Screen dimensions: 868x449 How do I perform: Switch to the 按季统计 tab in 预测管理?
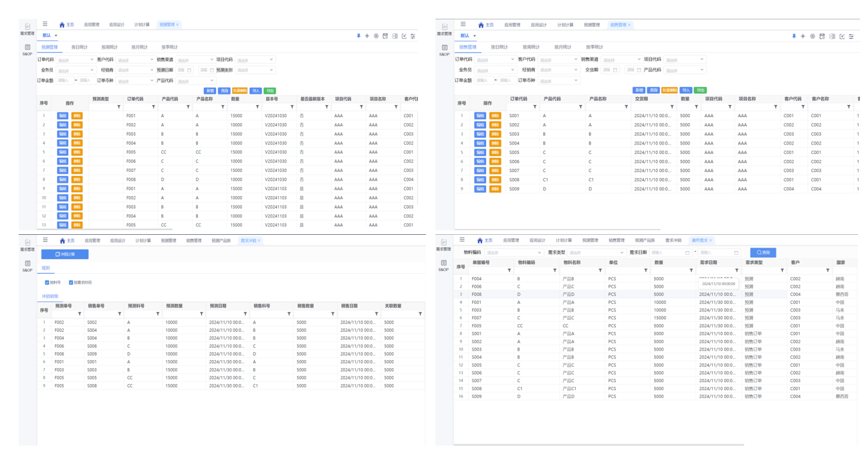pyautogui.click(x=169, y=48)
